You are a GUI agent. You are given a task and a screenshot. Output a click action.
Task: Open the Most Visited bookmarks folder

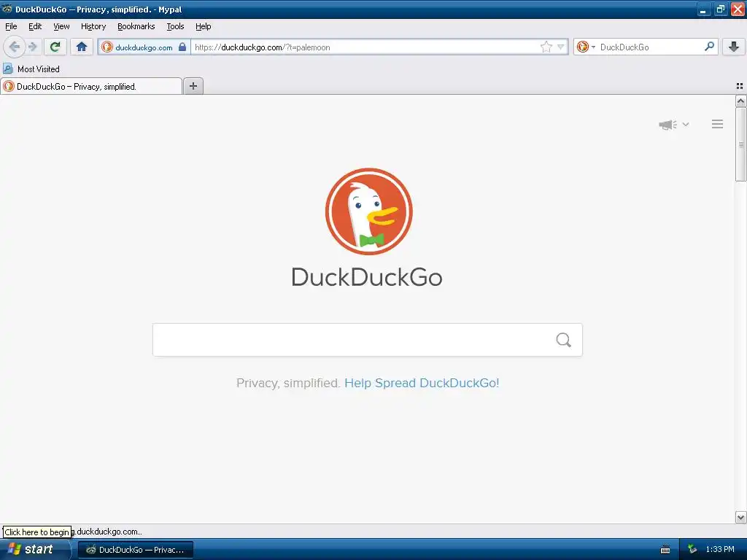coord(31,69)
